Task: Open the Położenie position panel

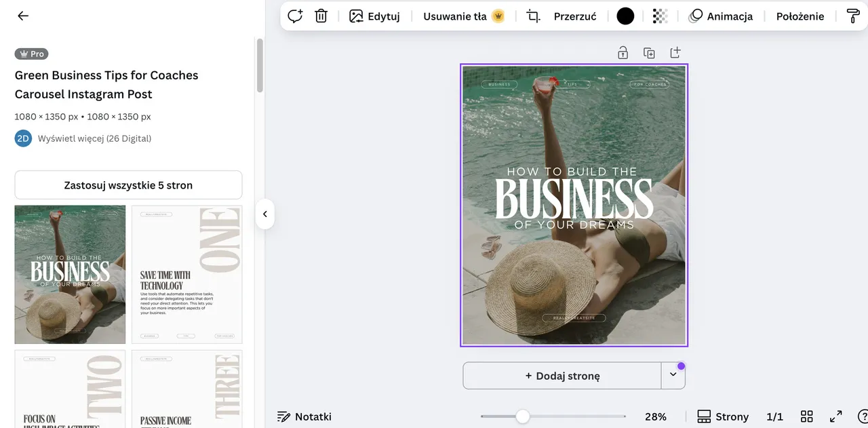Action: click(x=800, y=16)
